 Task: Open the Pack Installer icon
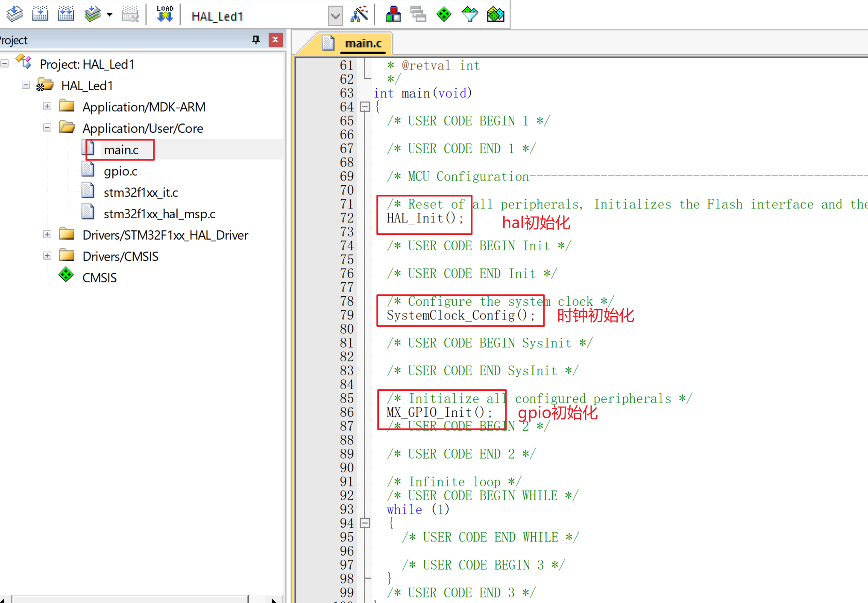pos(496,14)
